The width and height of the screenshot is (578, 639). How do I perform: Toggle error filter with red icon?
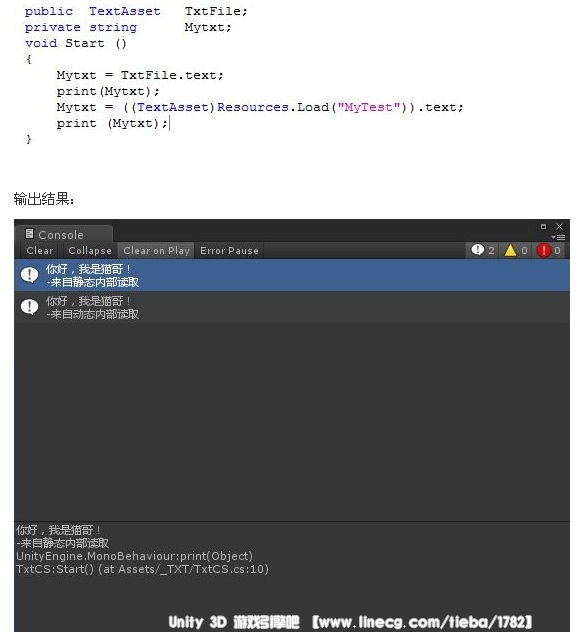coord(548,250)
